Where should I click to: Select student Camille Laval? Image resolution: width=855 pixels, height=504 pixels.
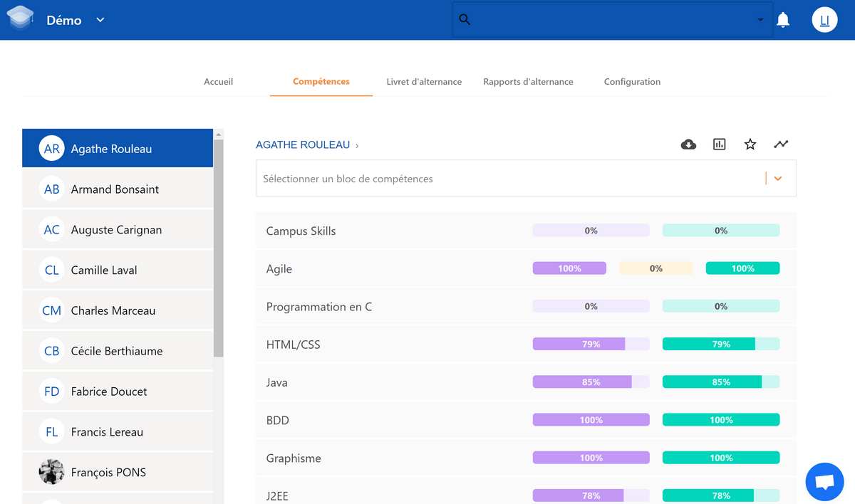[x=118, y=271]
